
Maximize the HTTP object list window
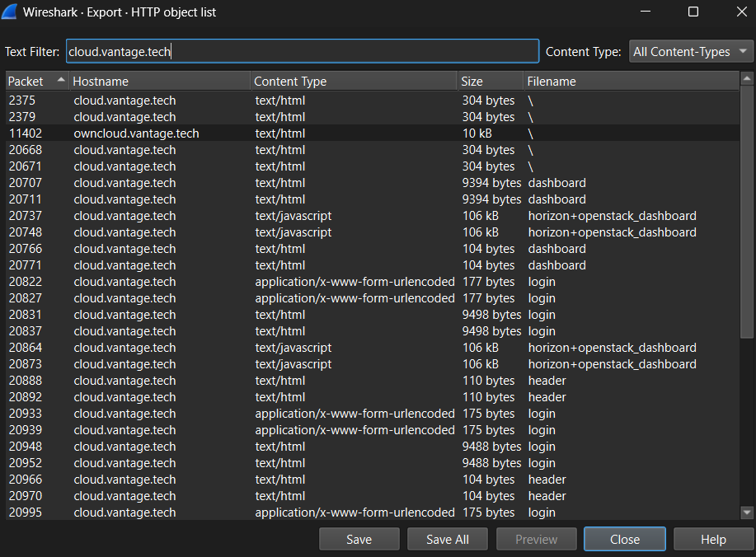[x=693, y=12]
